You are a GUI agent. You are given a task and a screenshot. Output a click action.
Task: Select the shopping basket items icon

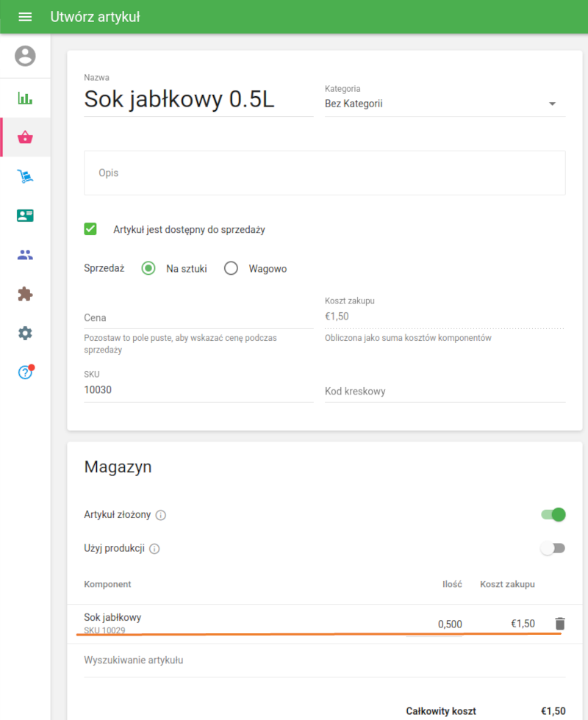25,137
